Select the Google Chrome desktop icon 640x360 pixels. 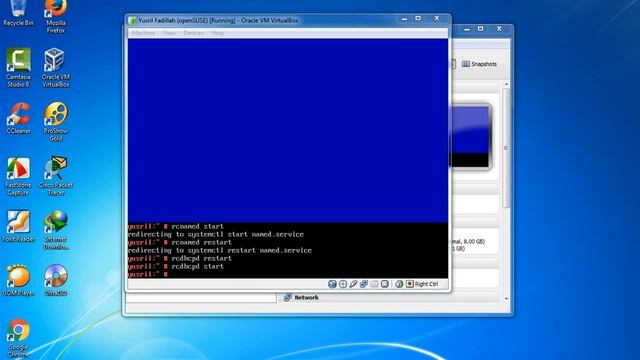point(18,338)
